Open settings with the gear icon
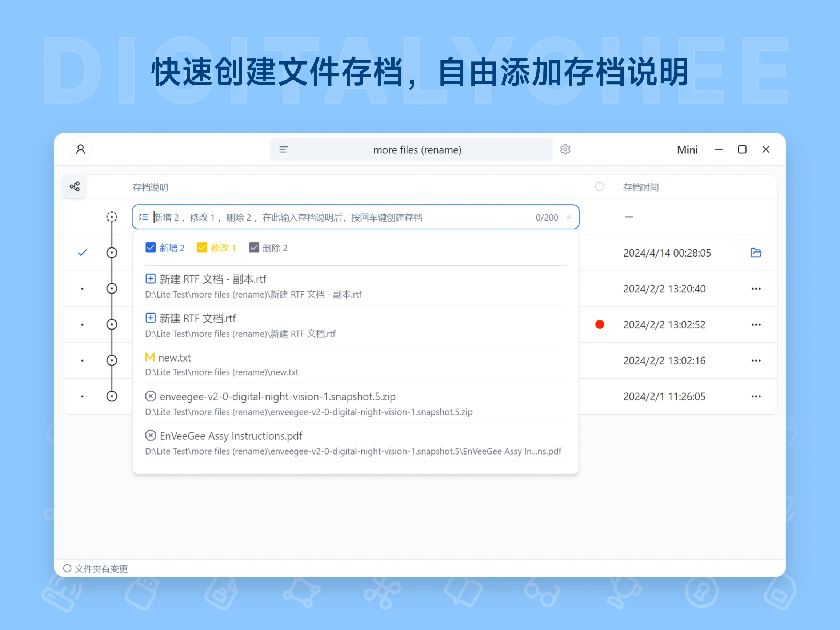840x630 pixels. pyautogui.click(x=565, y=150)
